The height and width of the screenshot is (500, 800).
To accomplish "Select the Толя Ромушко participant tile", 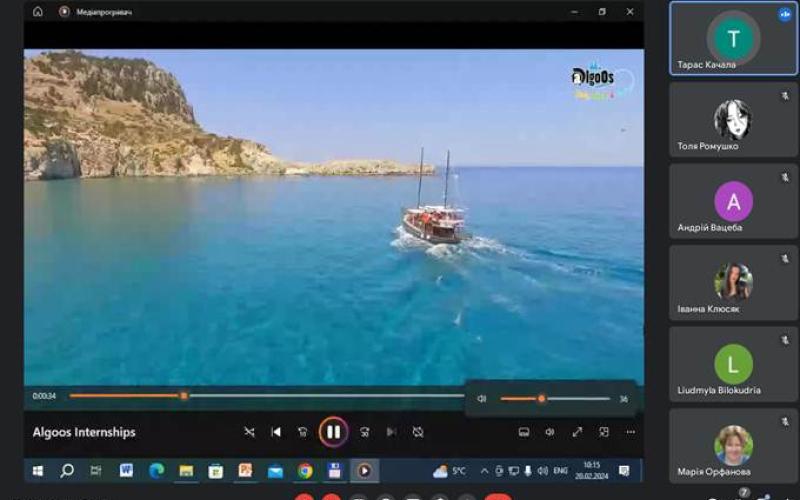I will point(734,119).
